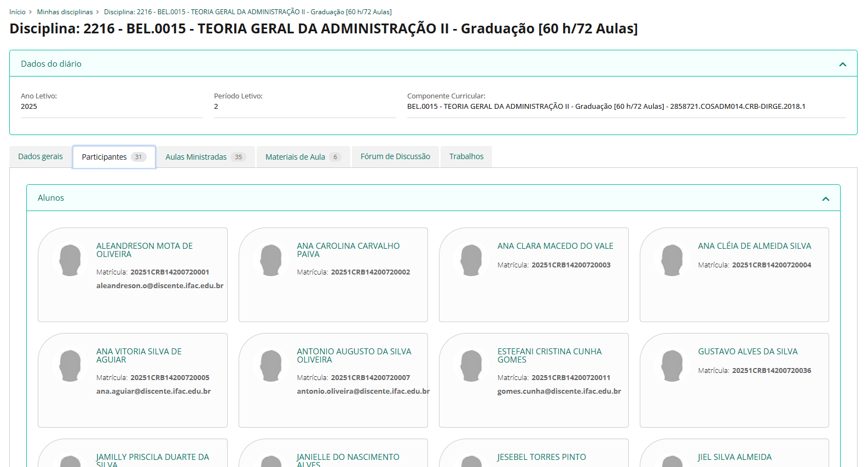
Task: Click the aleandreson.o@discente.ifac.edu.br email
Action: [x=160, y=286]
